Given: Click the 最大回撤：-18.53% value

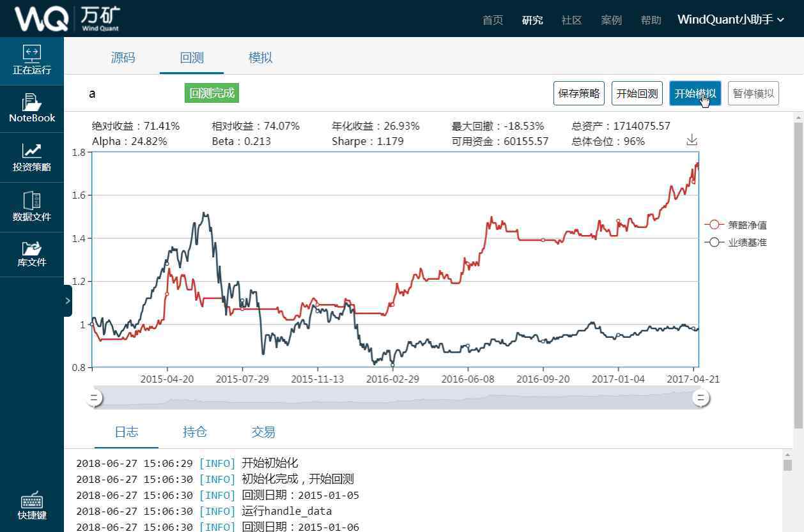Looking at the screenshot, I should coord(498,126).
